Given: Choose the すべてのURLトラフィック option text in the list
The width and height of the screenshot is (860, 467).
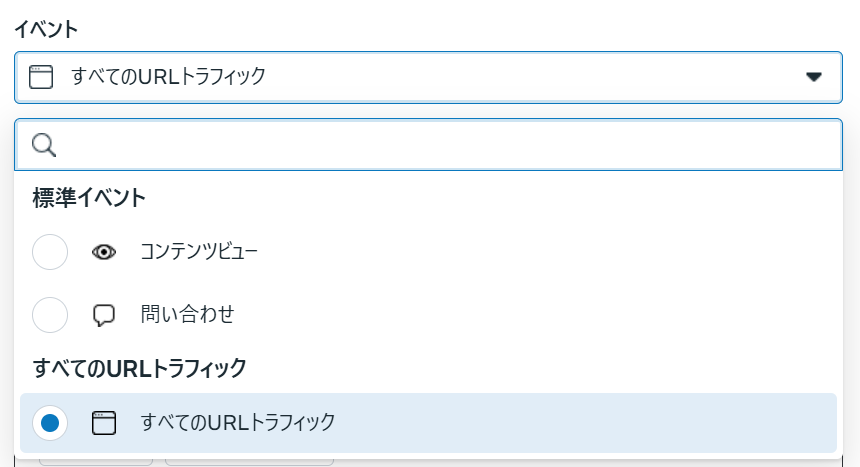Looking at the screenshot, I should (x=238, y=423).
